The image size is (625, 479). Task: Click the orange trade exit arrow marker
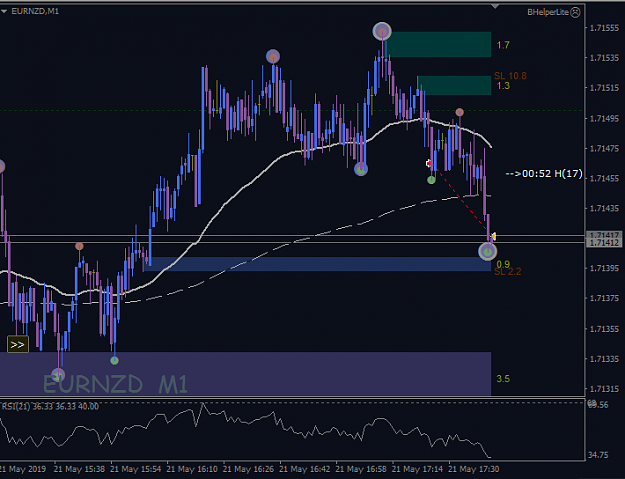tap(493, 236)
